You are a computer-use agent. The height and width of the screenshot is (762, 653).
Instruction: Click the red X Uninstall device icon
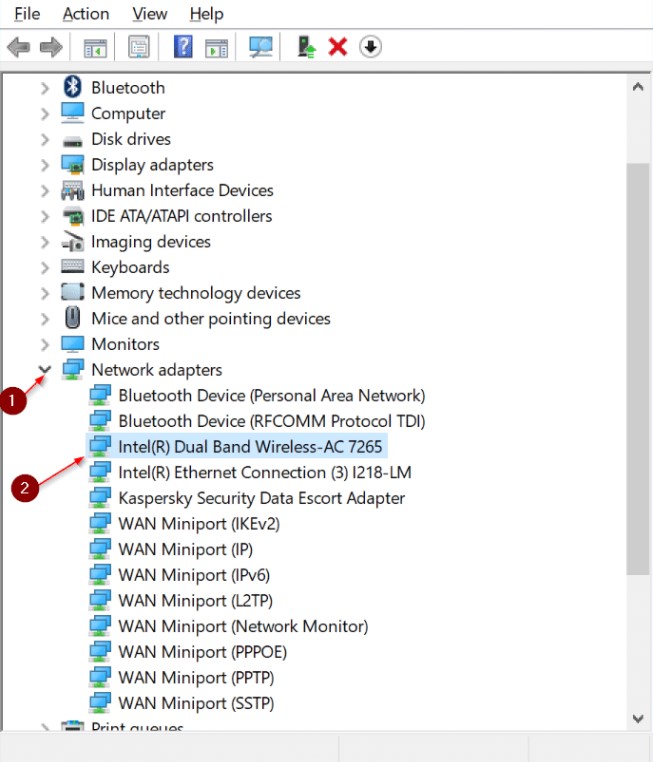tap(338, 47)
